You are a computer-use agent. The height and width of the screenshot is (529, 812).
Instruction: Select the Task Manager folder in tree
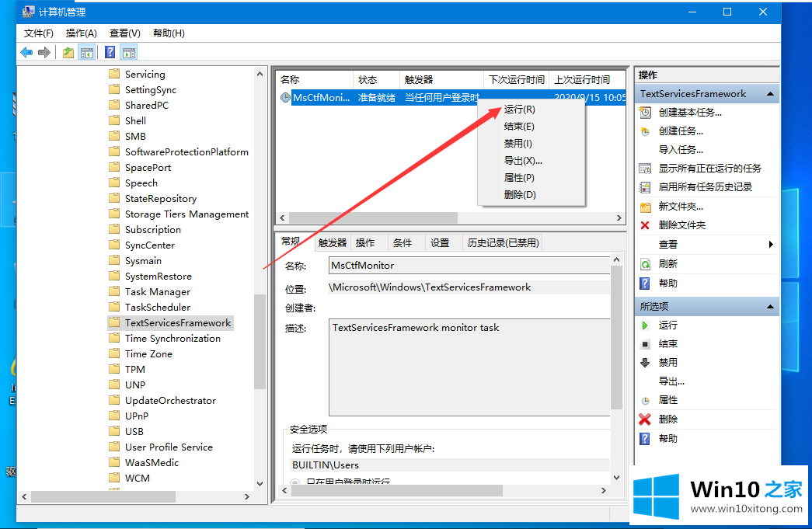click(x=158, y=292)
